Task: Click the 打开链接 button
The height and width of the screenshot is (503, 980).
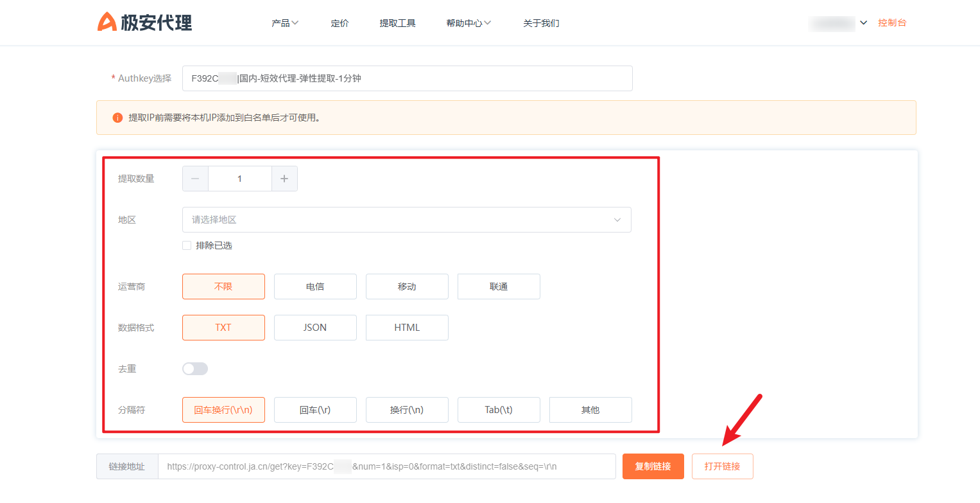Action: tap(722, 466)
